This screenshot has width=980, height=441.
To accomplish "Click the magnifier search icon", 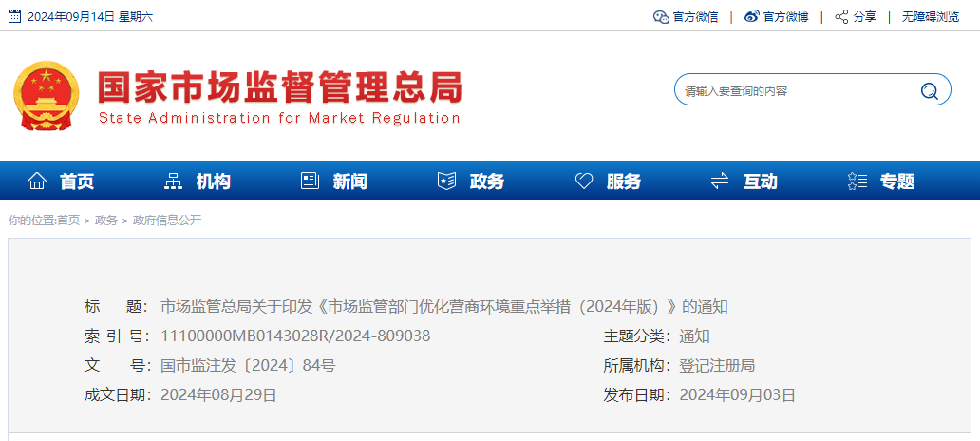I will point(930,91).
